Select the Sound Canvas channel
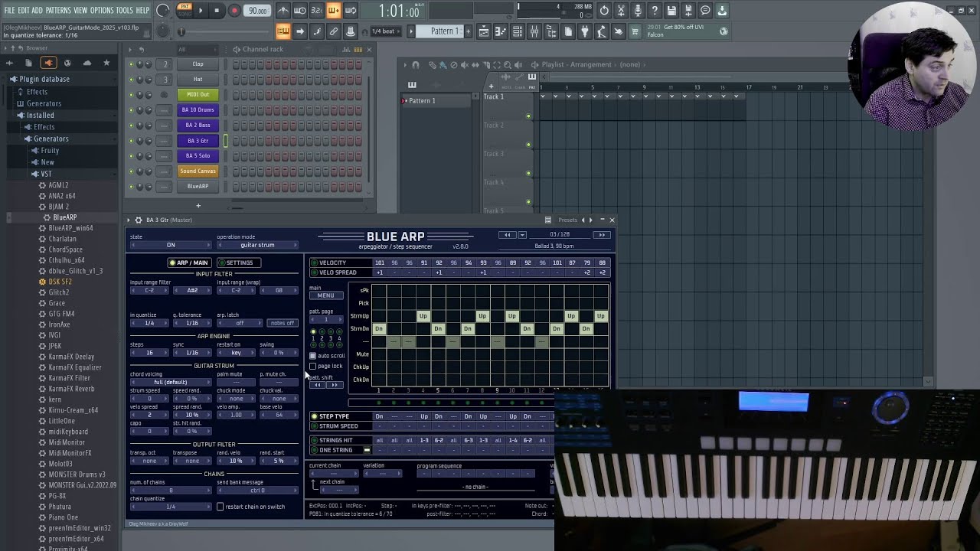The width and height of the screenshot is (980, 551). click(x=198, y=171)
